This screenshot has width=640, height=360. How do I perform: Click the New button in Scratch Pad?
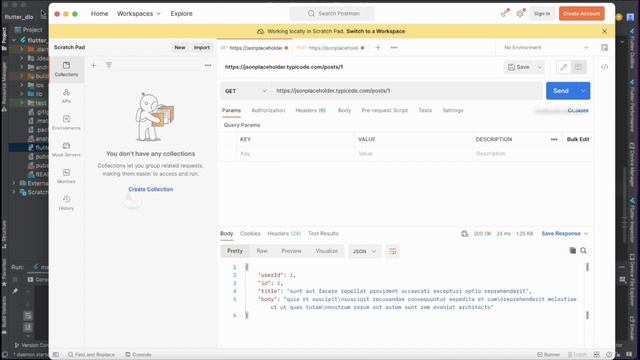click(180, 47)
